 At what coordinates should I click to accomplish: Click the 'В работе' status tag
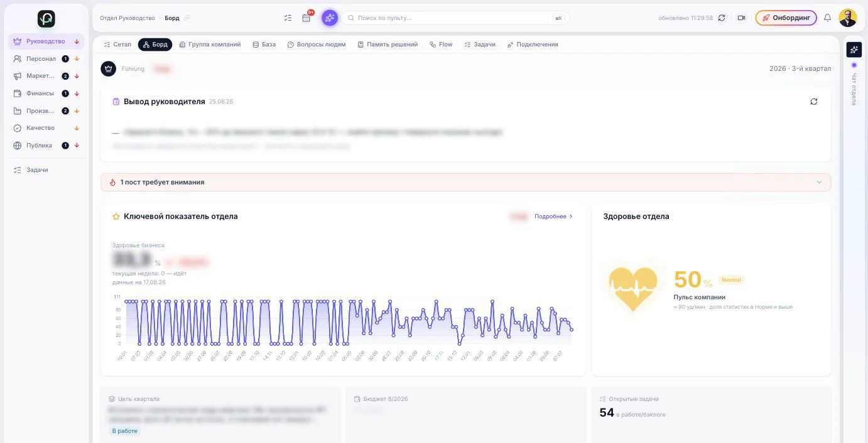coord(124,431)
